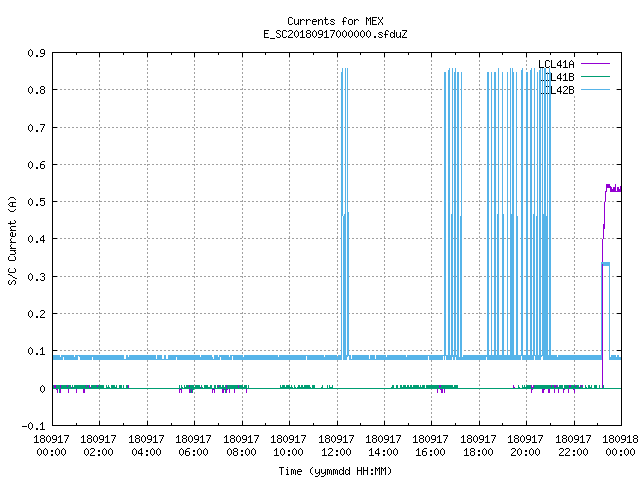Viewport: 640px width, 480px height.
Task: Click the x-axis tick 180917 04:00
Action: tap(147, 446)
